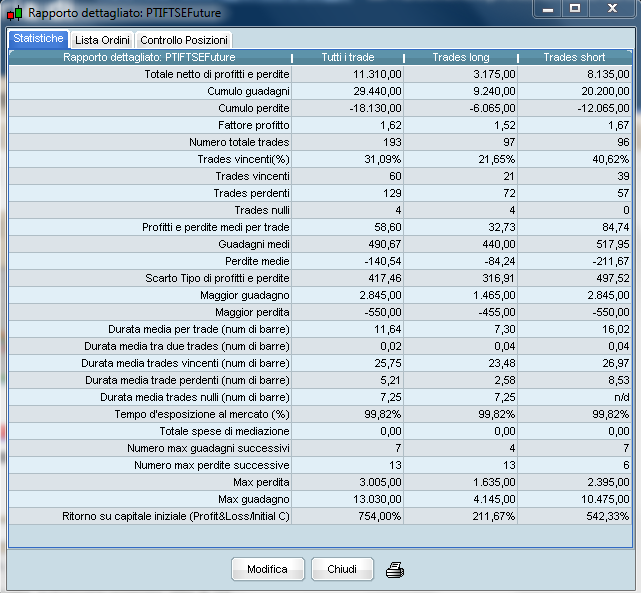
Task: Select the Ritorno su capitale iniziale row
Action: tap(320, 516)
